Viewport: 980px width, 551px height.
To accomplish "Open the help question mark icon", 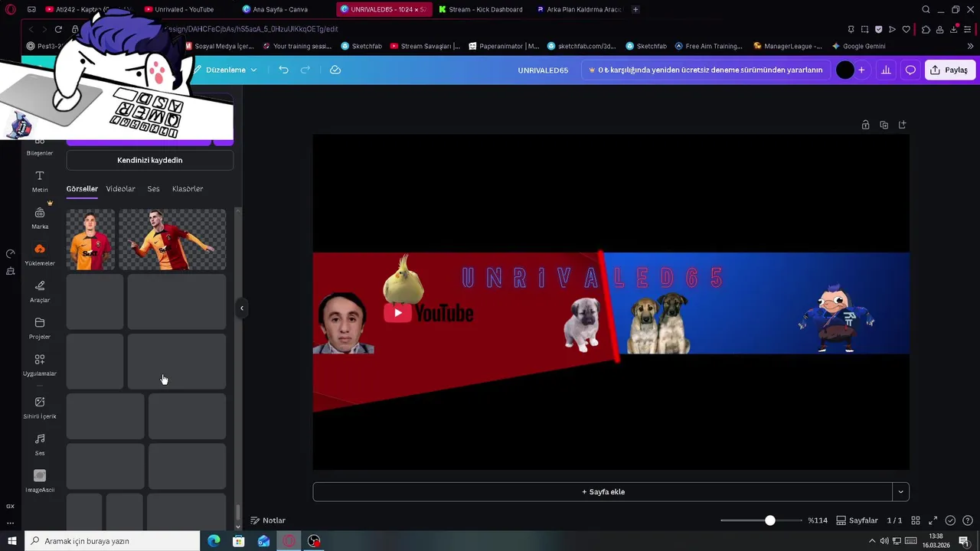I will coord(968,520).
